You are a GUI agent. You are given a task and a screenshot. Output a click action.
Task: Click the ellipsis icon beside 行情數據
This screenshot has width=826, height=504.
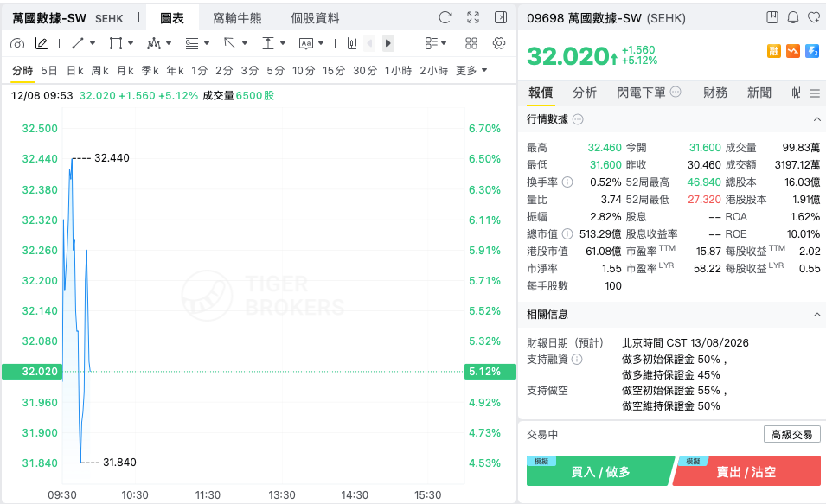(578, 119)
